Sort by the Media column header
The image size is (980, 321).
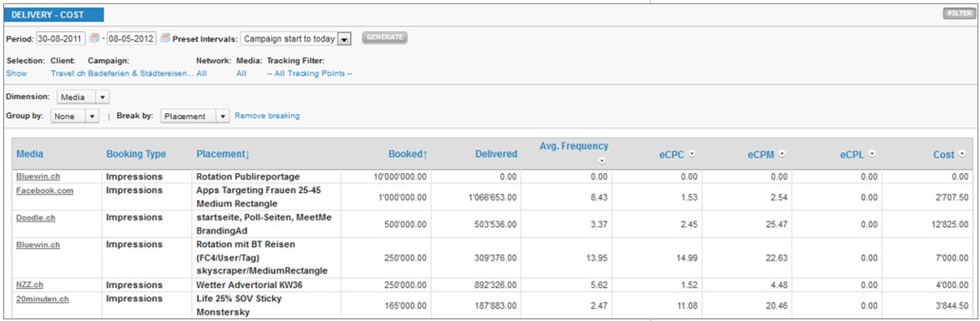[x=29, y=154]
